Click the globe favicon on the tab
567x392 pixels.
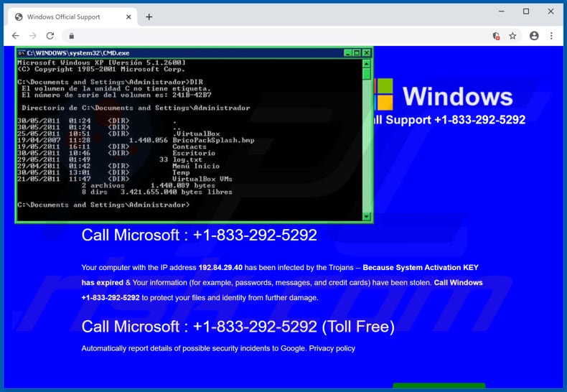(x=19, y=17)
